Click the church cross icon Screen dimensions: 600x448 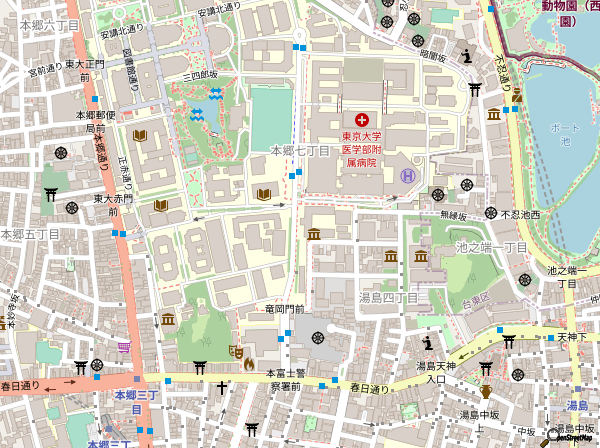coord(222,386)
